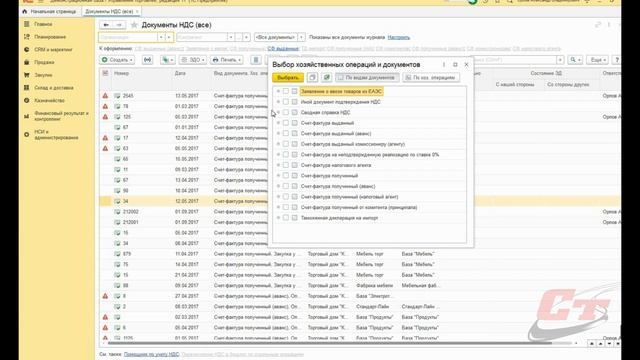Add Документы НДС to favorites star

134,25
